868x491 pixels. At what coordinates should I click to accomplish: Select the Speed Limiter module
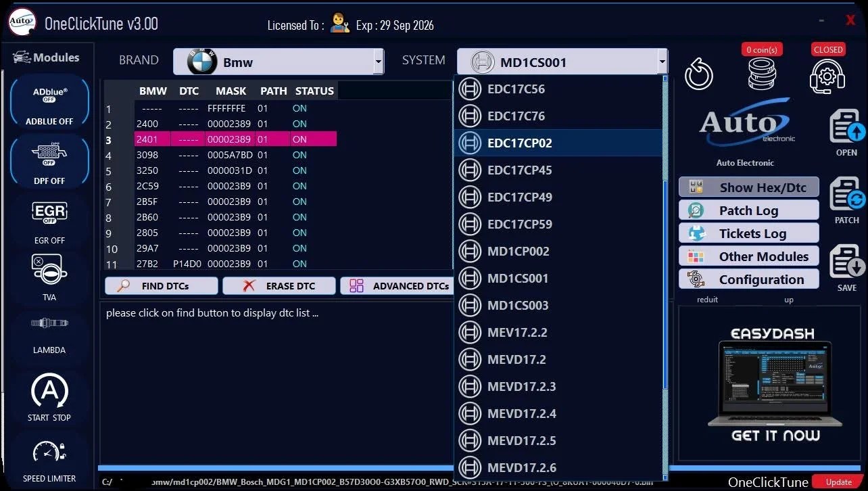[x=49, y=460]
